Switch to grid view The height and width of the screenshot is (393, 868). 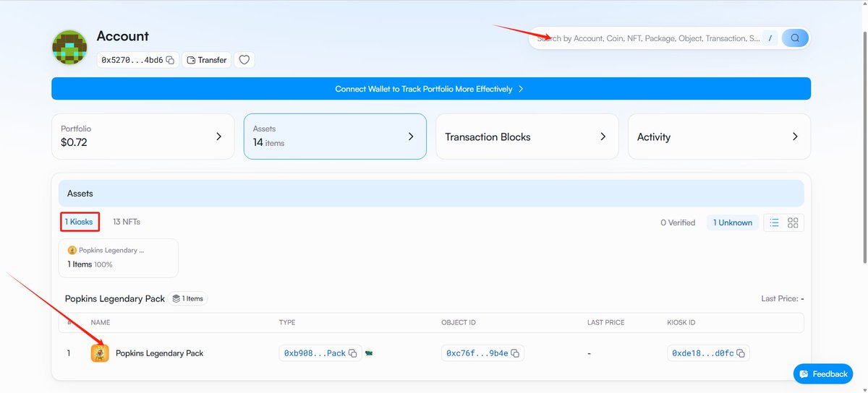793,223
